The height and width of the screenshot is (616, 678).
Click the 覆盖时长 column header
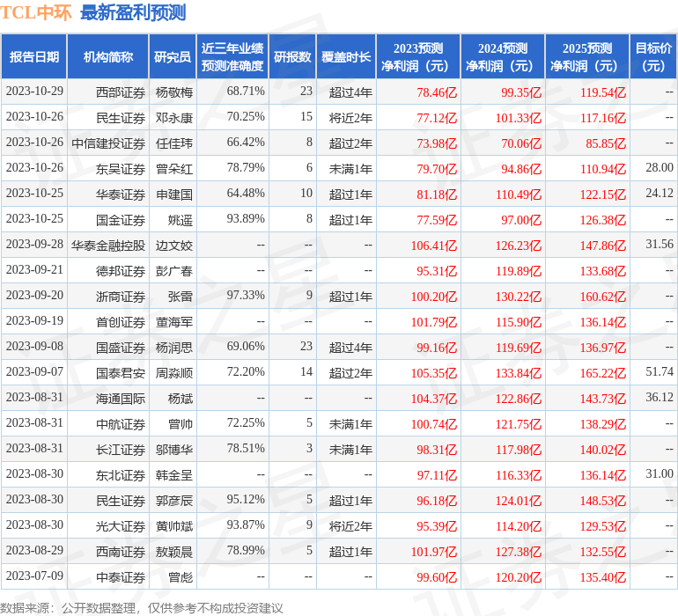[346, 56]
